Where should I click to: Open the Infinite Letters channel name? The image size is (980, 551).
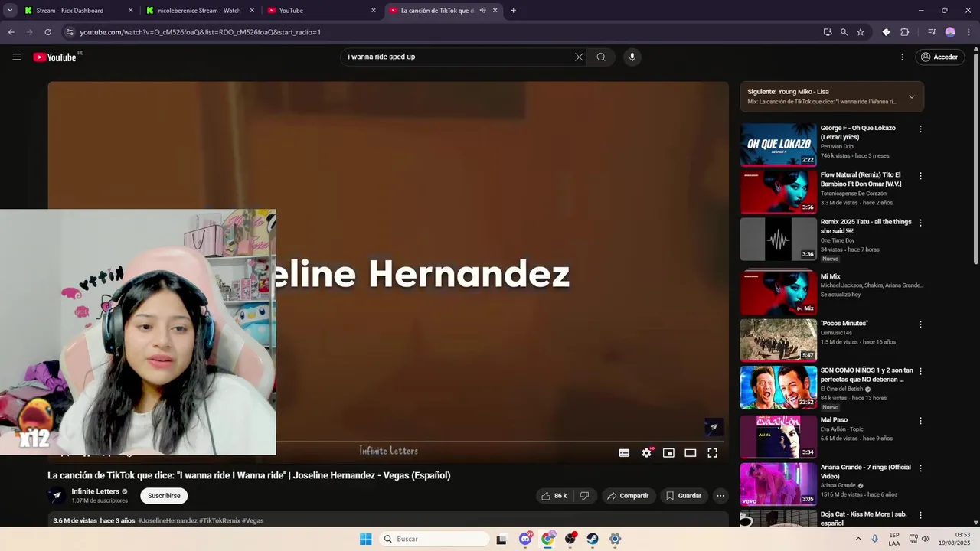coord(96,491)
